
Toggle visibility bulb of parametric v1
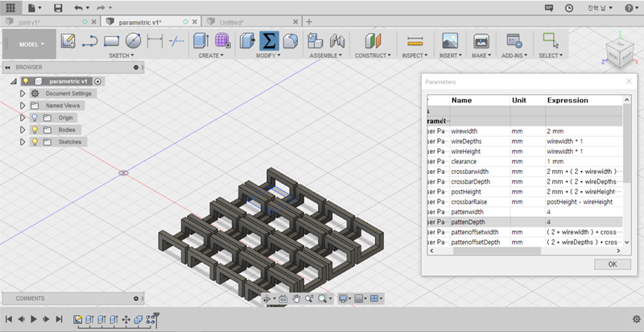(x=26, y=81)
